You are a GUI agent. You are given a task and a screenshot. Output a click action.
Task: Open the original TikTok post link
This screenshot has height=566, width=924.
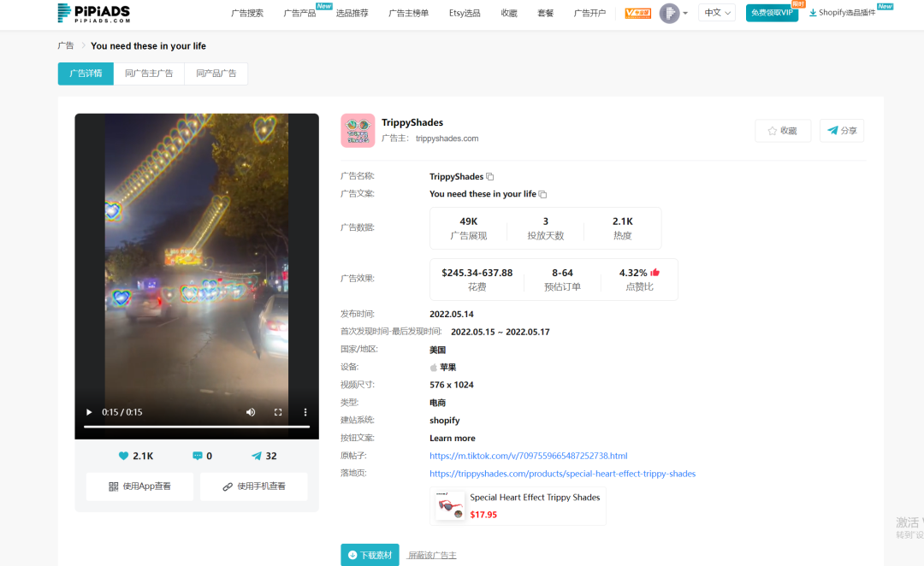(529, 456)
